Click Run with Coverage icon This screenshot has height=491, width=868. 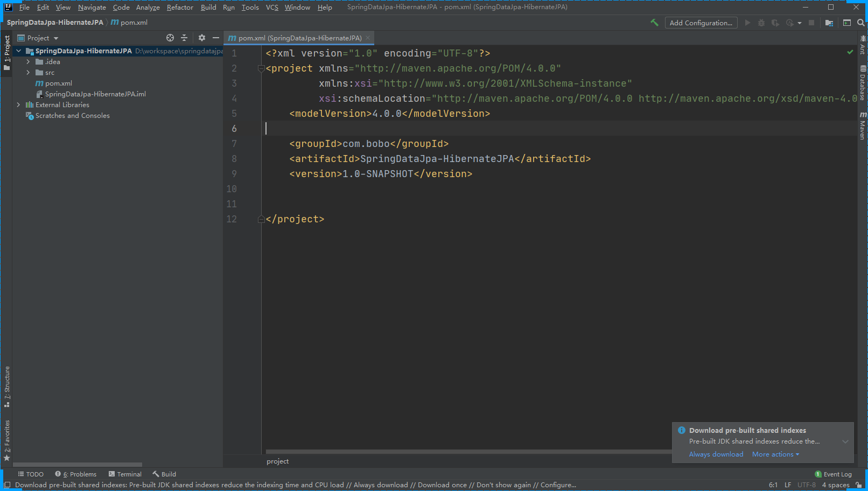click(x=775, y=23)
